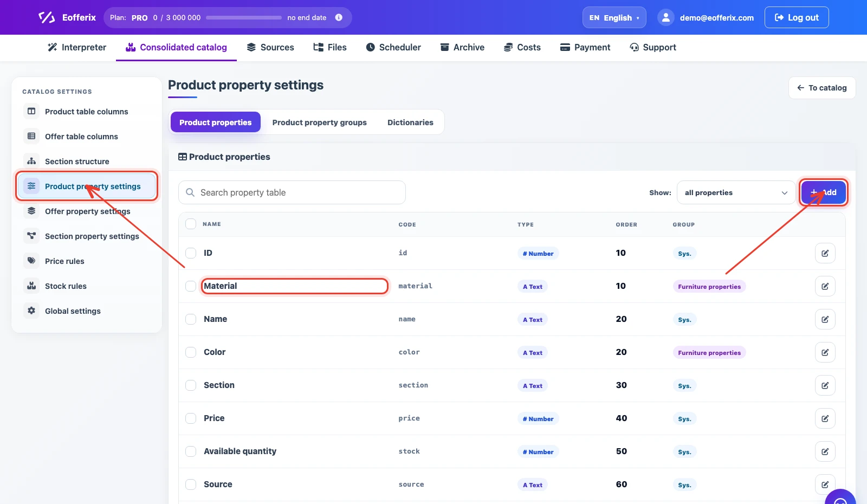The width and height of the screenshot is (867, 504).
Task: Check the Section row checkbox
Action: tap(191, 385)
